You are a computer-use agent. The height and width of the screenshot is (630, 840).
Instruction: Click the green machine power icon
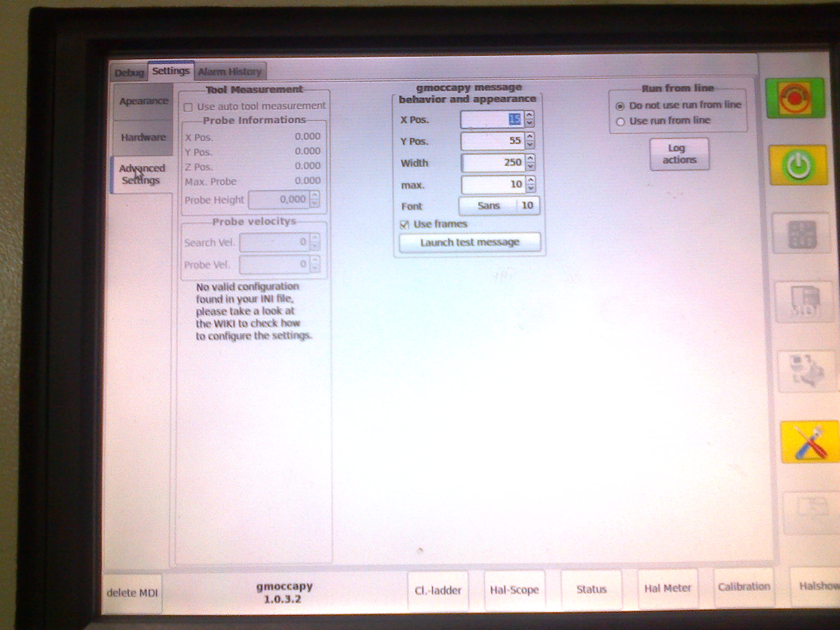[x=798, y=165]
